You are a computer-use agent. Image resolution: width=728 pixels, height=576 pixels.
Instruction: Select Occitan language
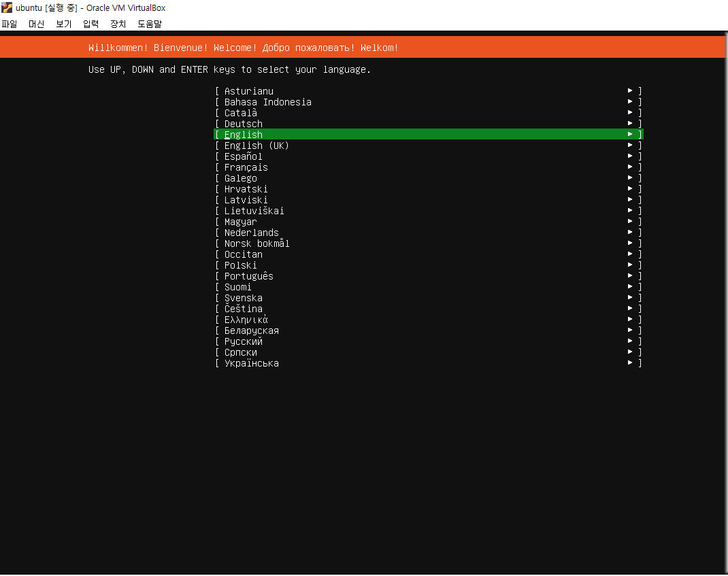click(x=429, y=254)
